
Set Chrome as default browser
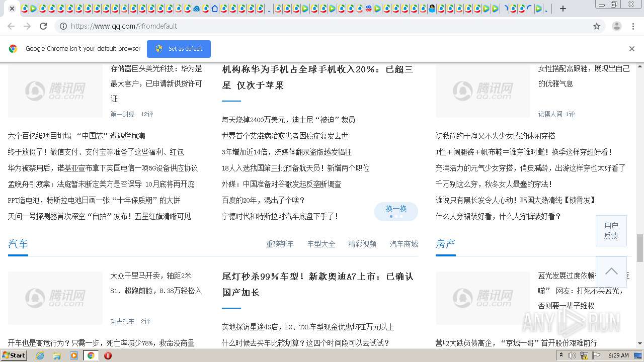179,49
